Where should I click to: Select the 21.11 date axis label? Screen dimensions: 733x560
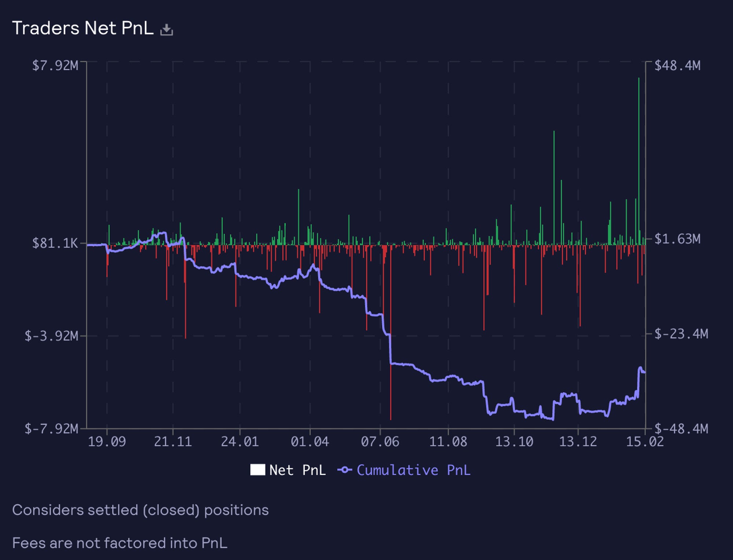[173, 442]
